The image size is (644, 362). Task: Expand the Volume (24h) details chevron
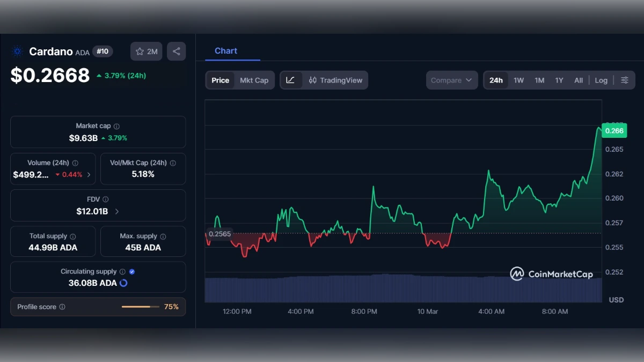tap(88, 174)
